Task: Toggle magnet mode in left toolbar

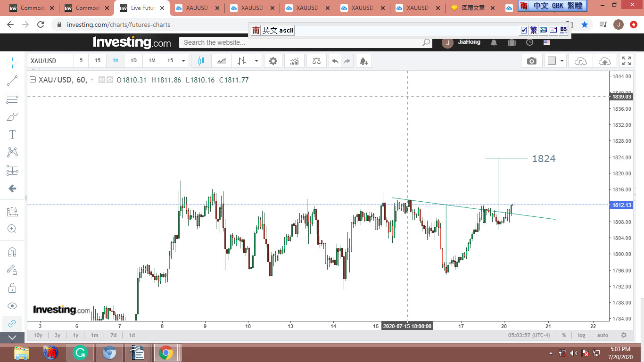Action: 13,252
